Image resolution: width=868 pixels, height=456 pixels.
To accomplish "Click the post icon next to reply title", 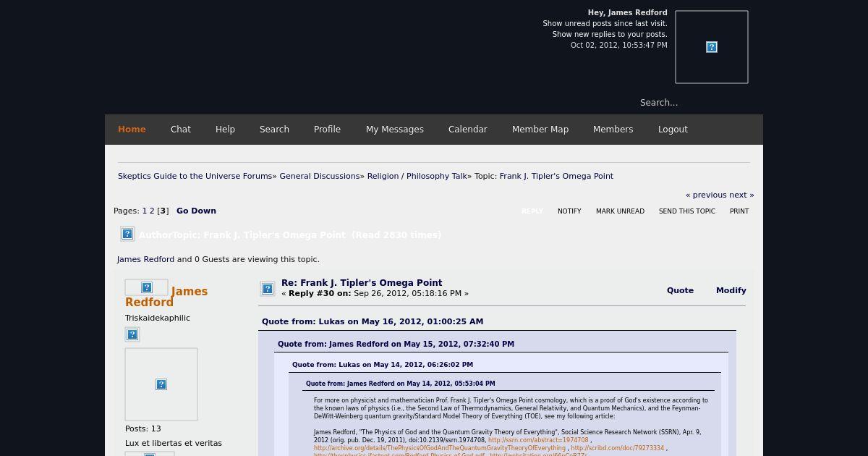I will point(268,289).
